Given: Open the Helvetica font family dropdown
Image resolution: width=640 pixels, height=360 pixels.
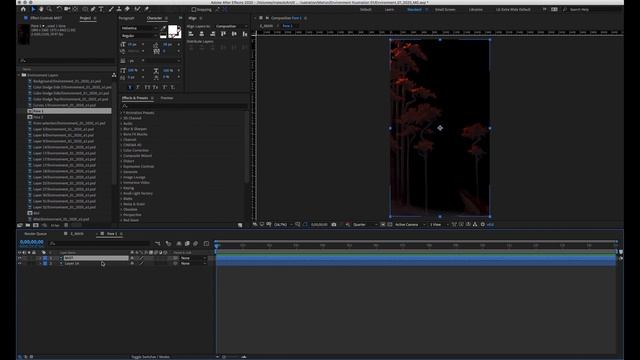Looking at the screenshot, I should [139, 28].
